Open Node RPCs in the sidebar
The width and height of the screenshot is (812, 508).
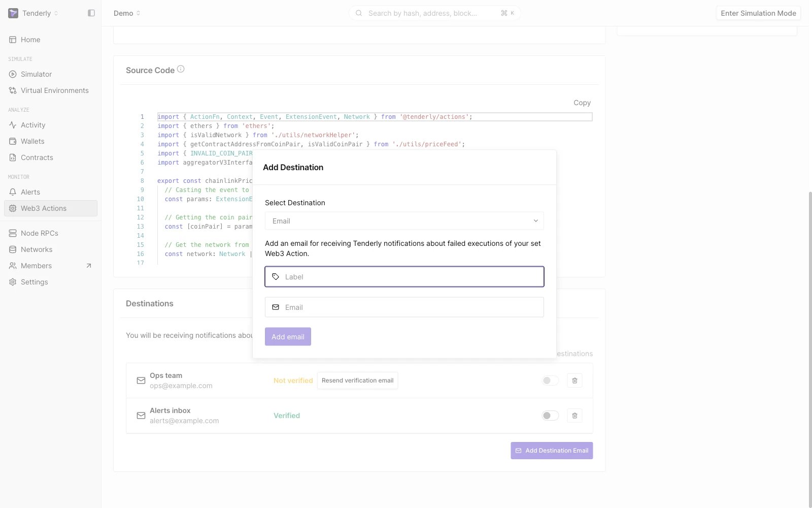tap(51, 233)
